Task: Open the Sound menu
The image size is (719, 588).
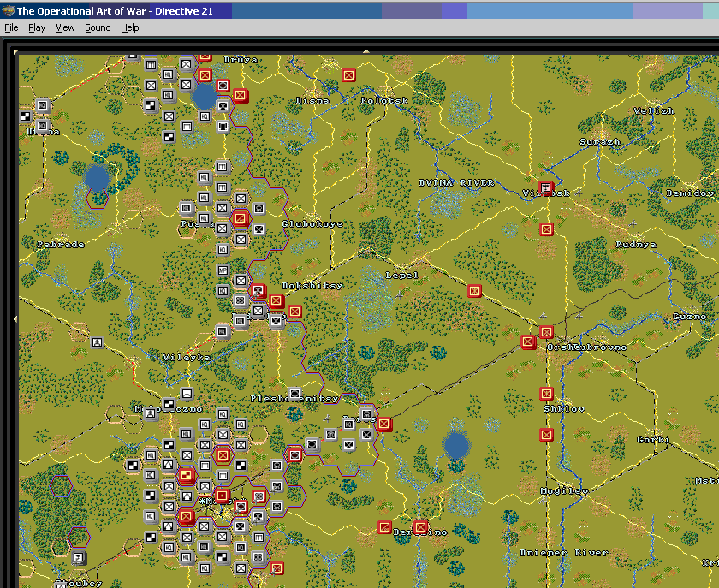Action: pyautogui.click(x=98, y=27)
